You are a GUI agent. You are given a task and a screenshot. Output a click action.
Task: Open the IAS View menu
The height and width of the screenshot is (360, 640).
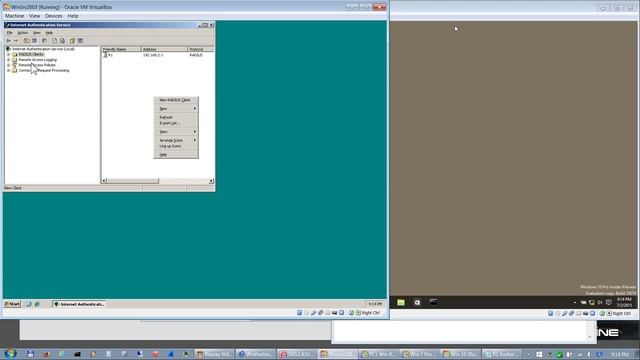pos(36,33)
